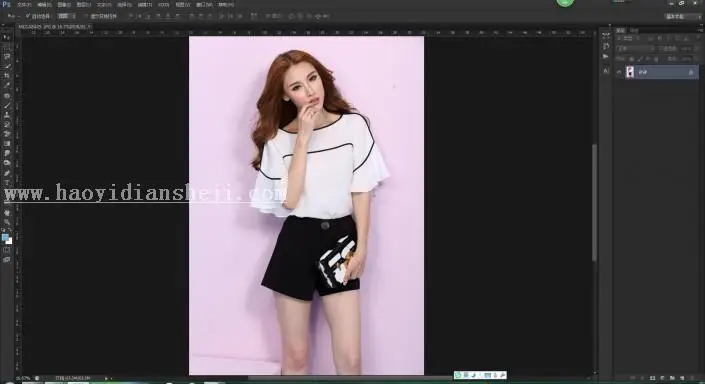Click the green circular icon in title bar

pos(565,2)
